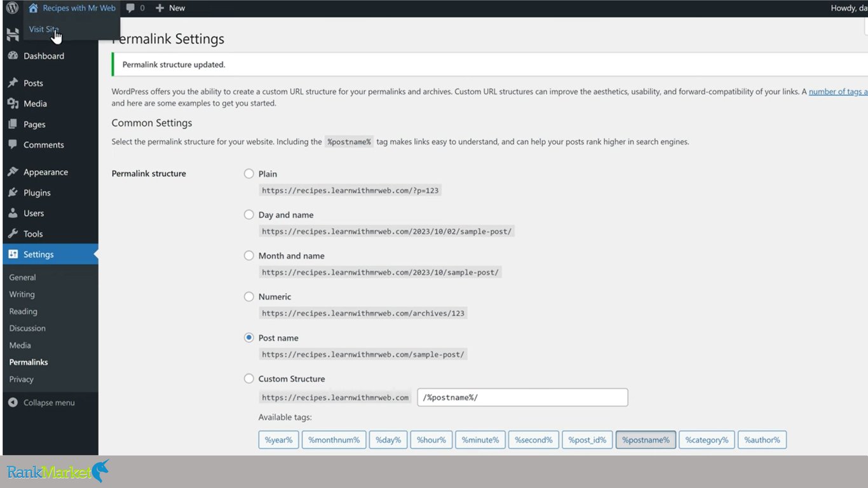Screen dimensions: 868x488
Task: Open the Appearance menu
Action: (x=46, y=172)
